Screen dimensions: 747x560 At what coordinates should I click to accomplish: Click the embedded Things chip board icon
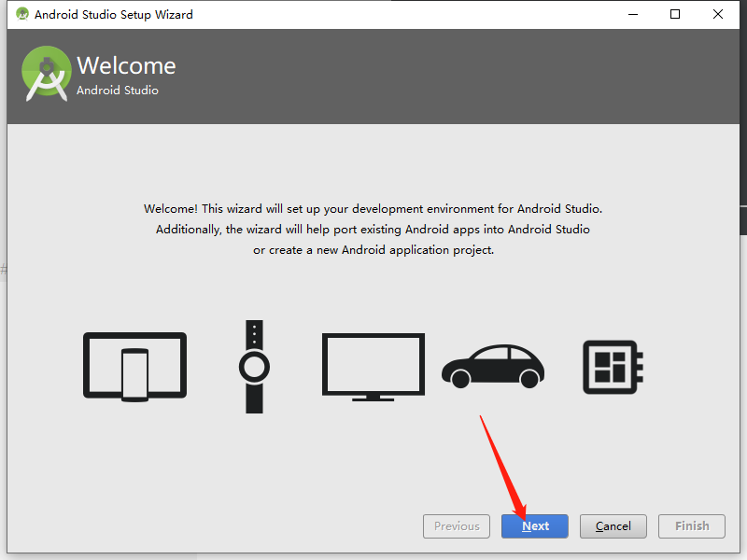(x=613, y=367)
